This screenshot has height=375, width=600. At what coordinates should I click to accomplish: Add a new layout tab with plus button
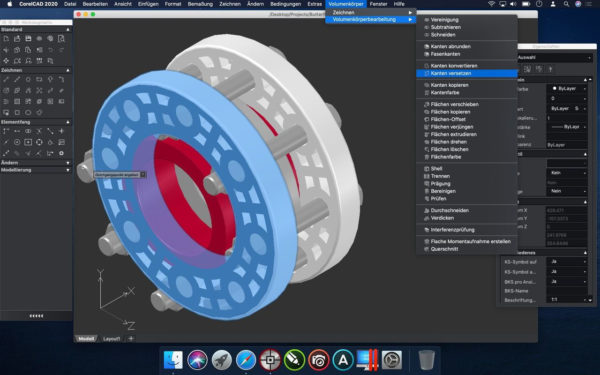pos(131,339)
